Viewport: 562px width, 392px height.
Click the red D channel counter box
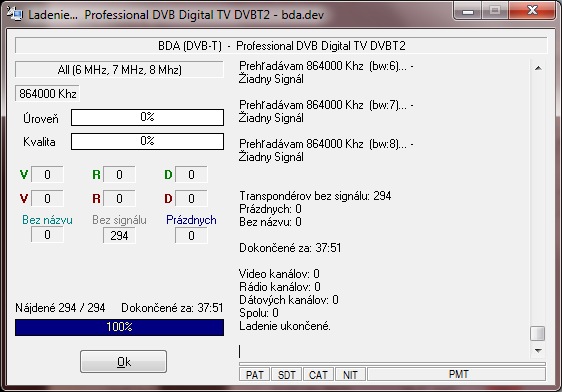pos(191,199)
